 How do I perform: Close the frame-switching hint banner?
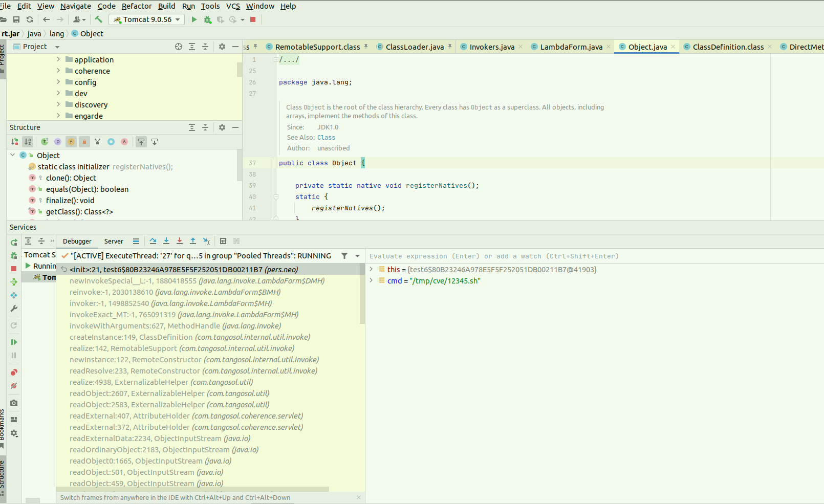click(359, 497)
